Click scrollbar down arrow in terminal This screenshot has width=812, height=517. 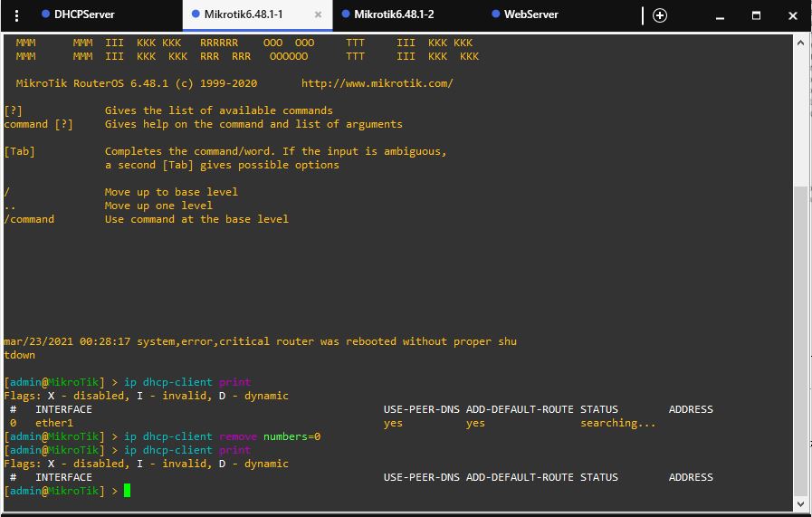tap(800, 503)
